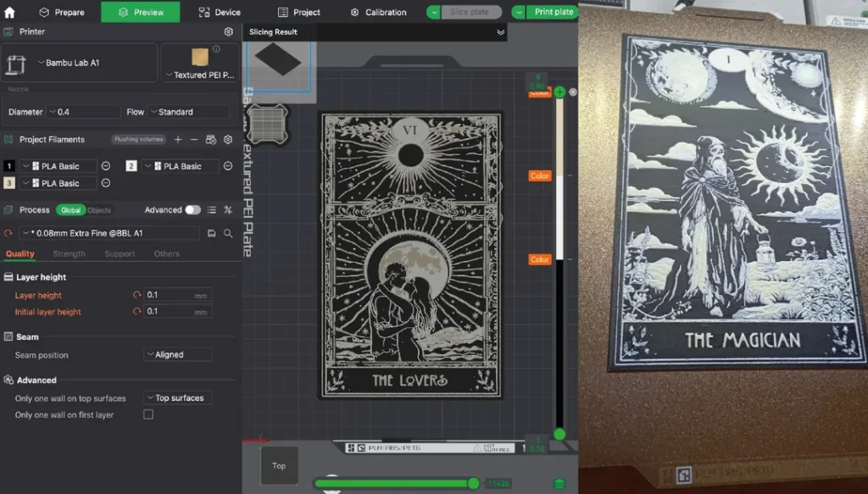Image resolution: width=868 pixels, height=494 pixels.
Task: Open printer settings gear icon
Action: tap(228, 31)
